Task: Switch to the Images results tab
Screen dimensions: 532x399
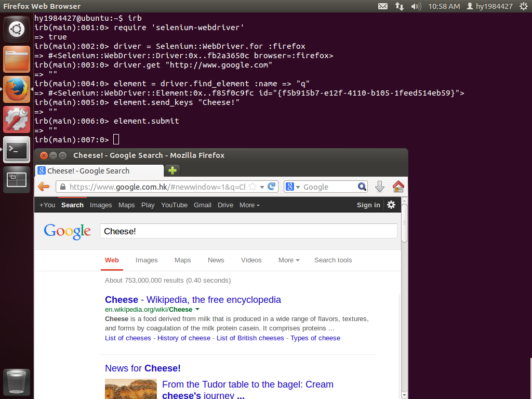Action: 147,260
